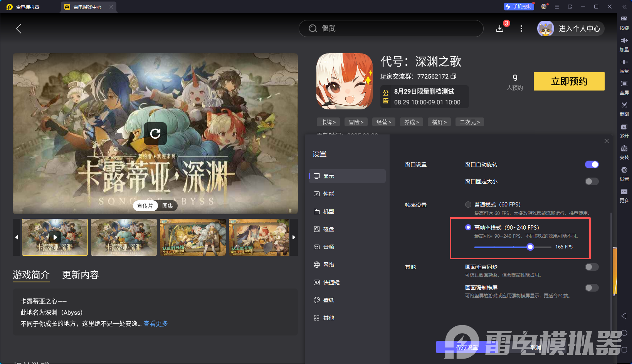Close the settings panel with X
This screenshot has height=364, width=632.
pyautogui.click(x=607, y=141)
